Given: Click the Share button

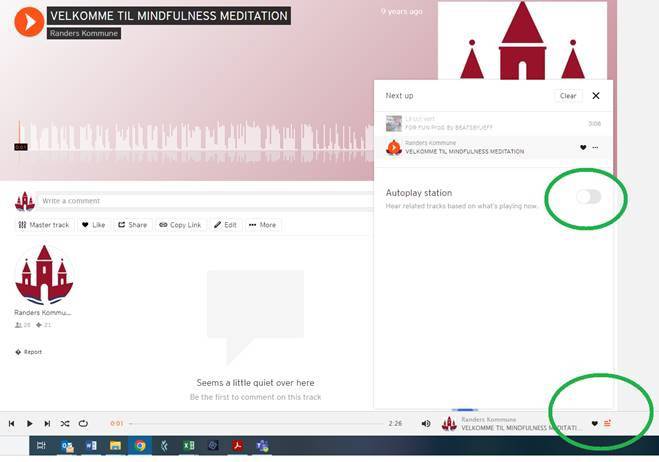Looking at the screenshot, I should (132, 225).
